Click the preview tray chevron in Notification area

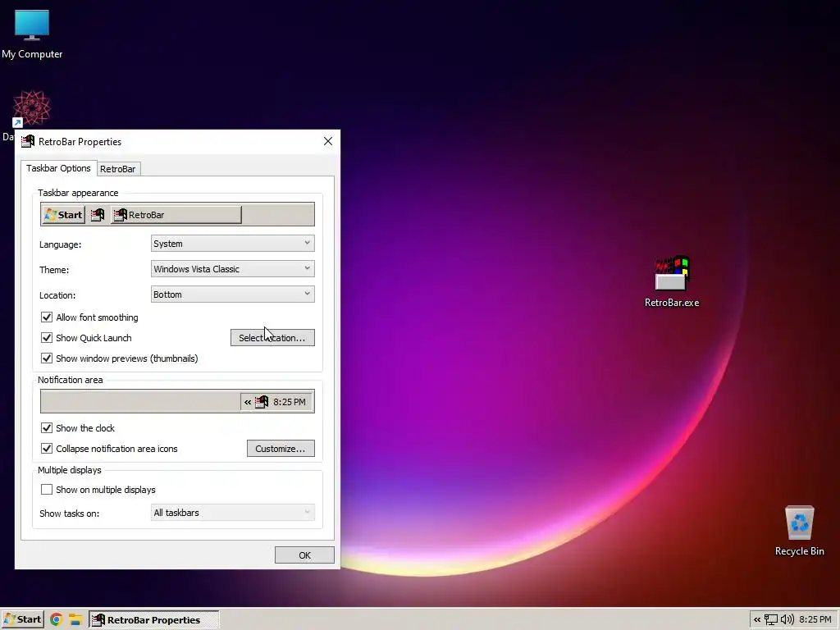tap(248, 402)
